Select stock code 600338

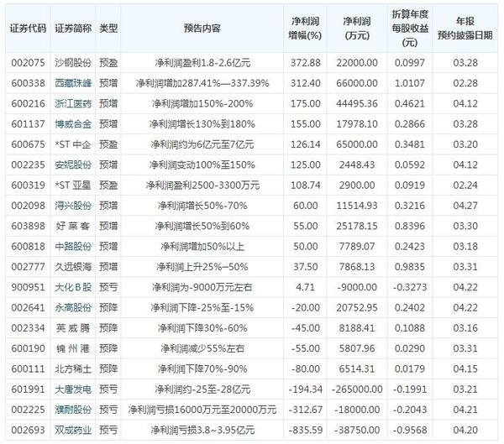[28, 83]
